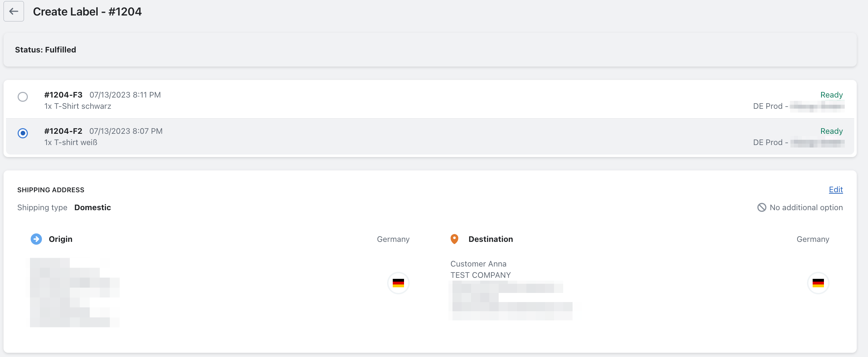
Task: Click the German flag under Origin
Action: pyautogui.click(x=398, y=283)
